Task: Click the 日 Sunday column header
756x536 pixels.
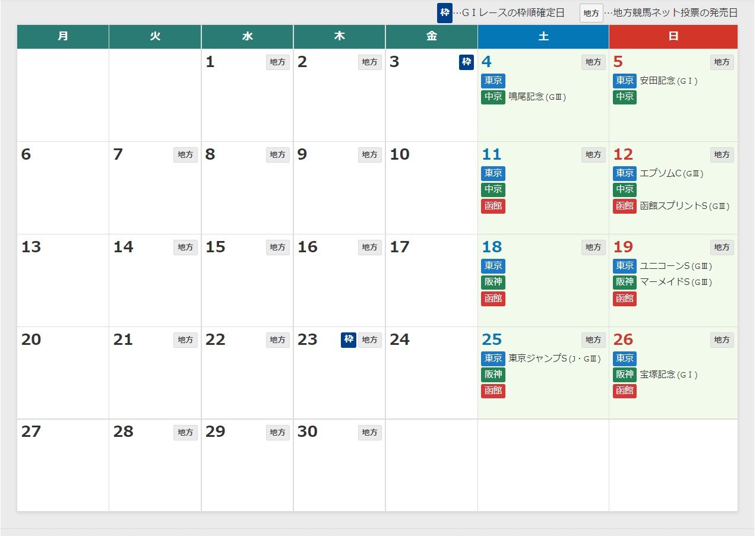Action: click(673, 37)
